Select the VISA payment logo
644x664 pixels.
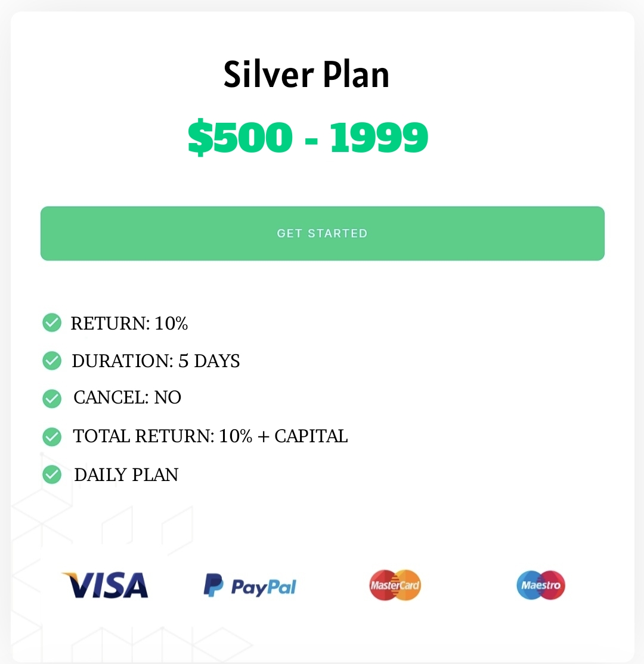point(105,585)
